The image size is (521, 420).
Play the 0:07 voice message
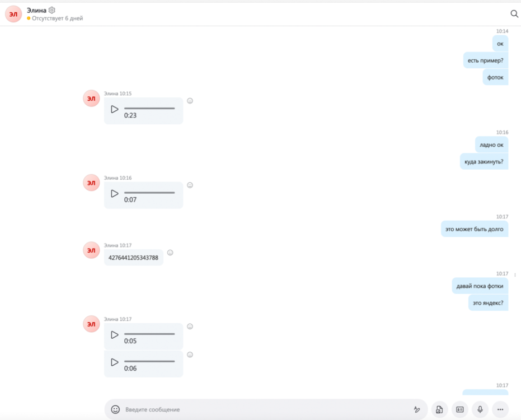click(x=115, y=193)
